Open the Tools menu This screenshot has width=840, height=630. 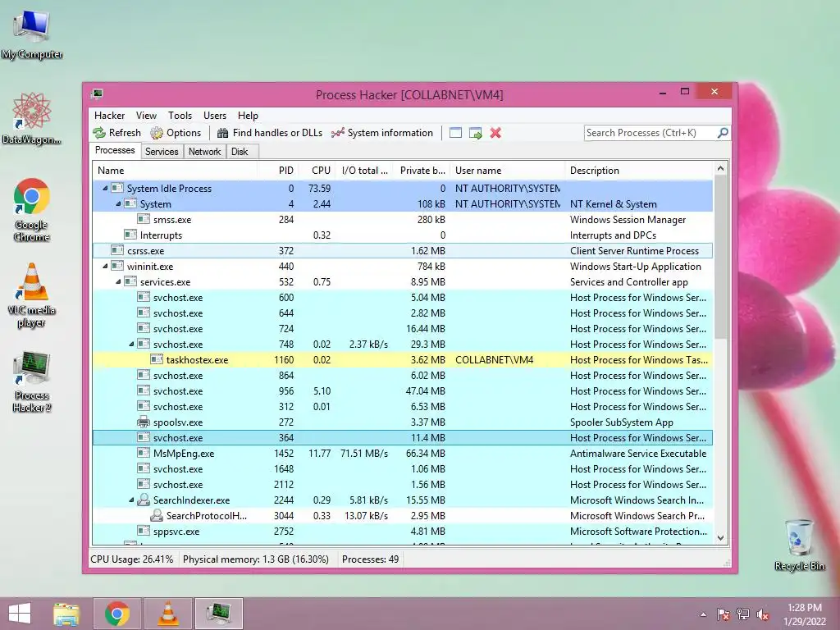[x=180, y=115]
